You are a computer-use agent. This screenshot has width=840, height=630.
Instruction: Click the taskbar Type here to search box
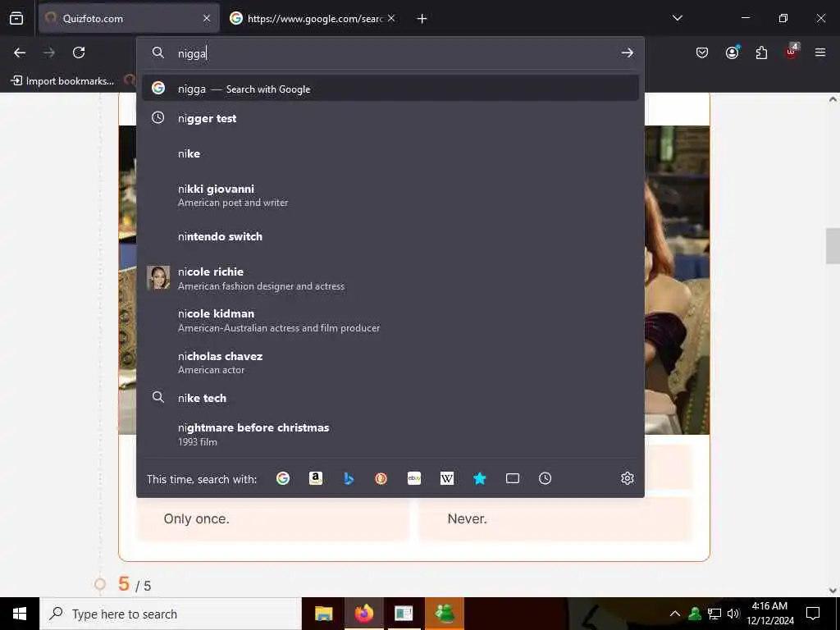click(171, 614)
